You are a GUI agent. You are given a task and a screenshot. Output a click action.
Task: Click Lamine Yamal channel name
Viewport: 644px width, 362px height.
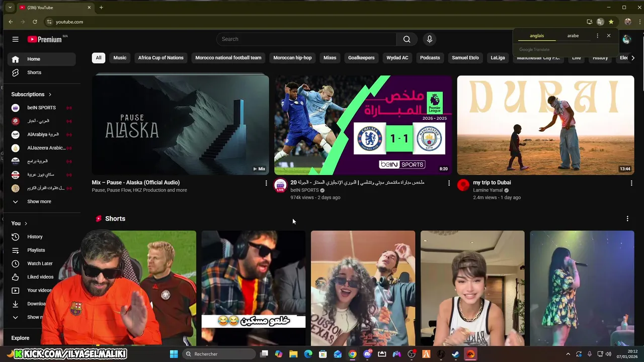point(488,190)
